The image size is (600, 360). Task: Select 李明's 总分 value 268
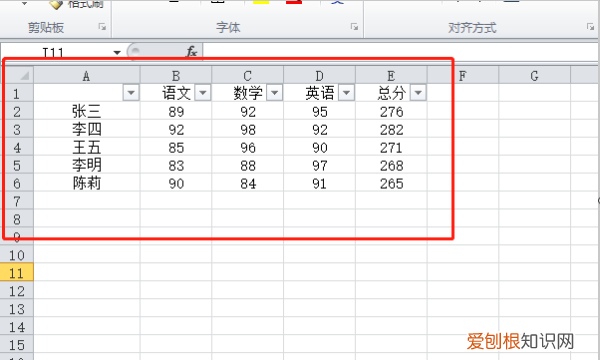coord(391,165)
